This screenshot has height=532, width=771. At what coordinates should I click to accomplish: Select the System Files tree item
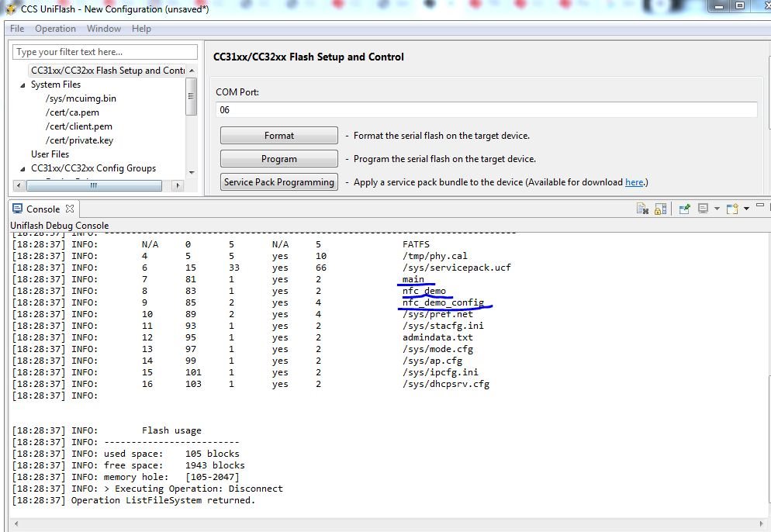coord(56,85)
